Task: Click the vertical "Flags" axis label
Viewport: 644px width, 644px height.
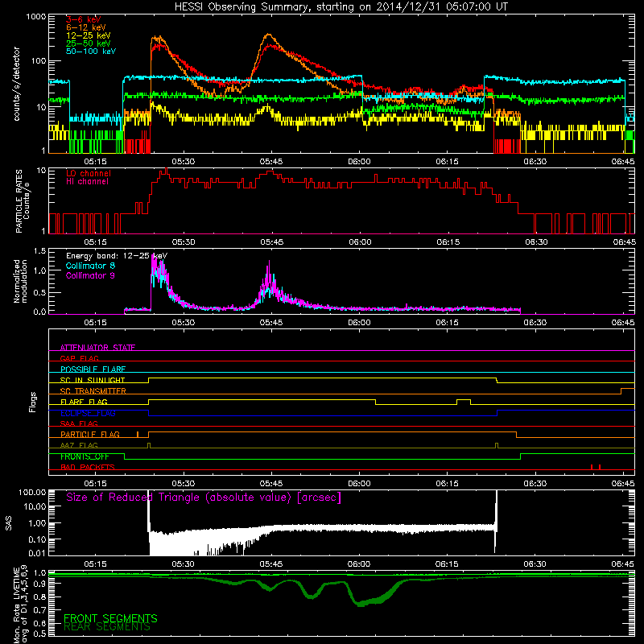Action: (x=33, y=402)
